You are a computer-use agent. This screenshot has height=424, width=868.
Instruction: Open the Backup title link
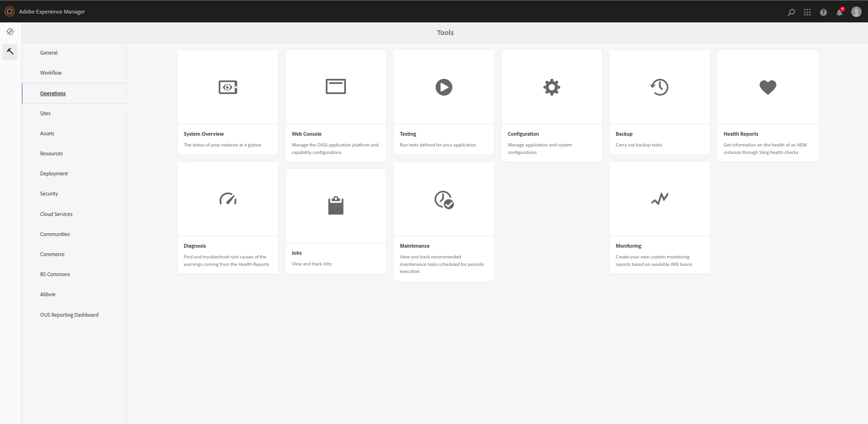pyautogui.click(x=624, y=134)
